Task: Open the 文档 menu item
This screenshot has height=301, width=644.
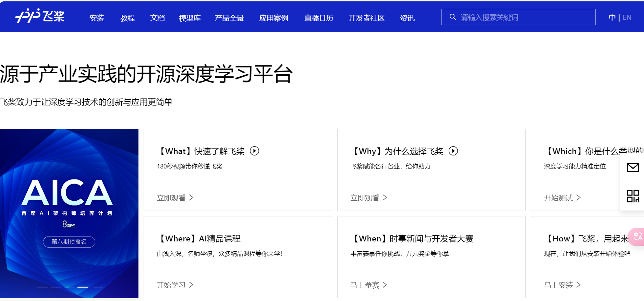Action: coord(157,18)
